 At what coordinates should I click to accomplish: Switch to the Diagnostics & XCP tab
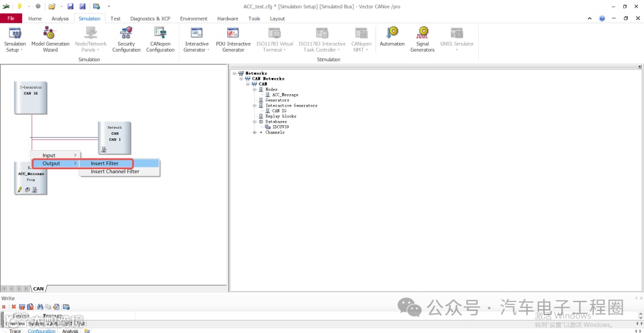150,18
